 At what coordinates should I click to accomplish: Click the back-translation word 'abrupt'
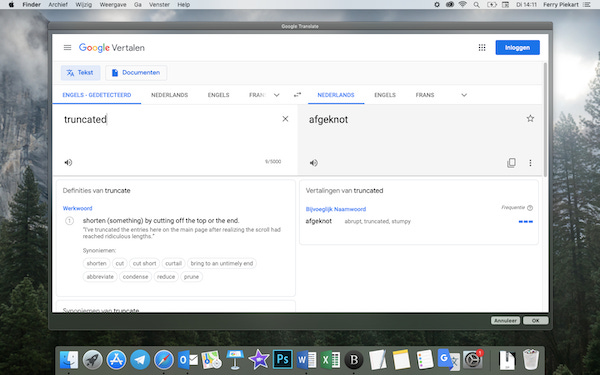(x=352, y=222)
